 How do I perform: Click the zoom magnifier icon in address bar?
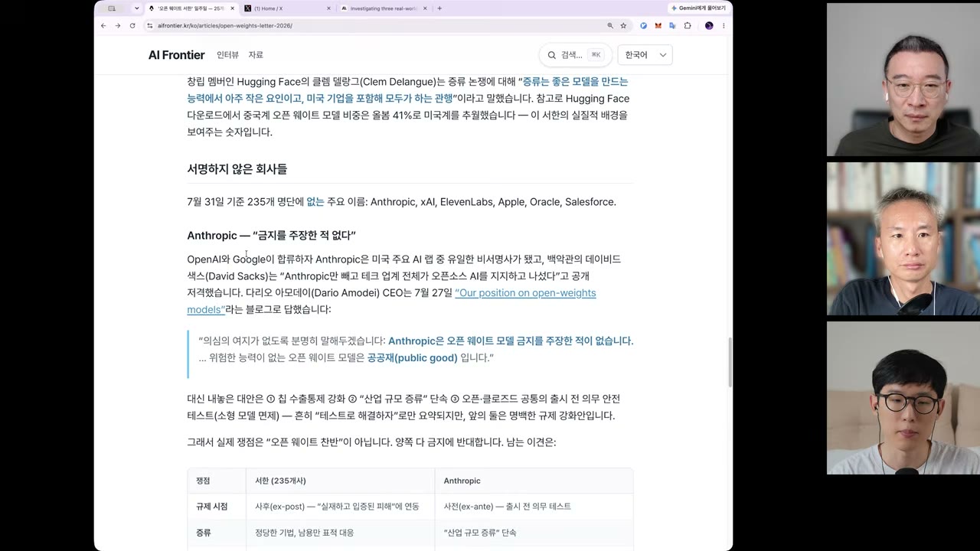[x=610, y=25]
